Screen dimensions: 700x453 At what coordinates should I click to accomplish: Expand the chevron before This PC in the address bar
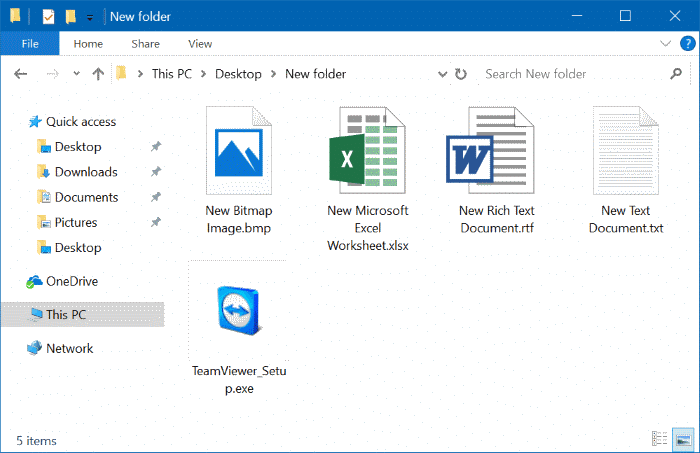(140, 74)
